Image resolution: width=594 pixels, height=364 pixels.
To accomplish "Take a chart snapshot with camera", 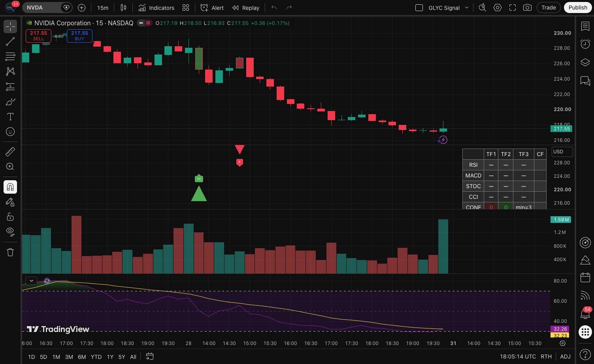I will tap(527, 8).
